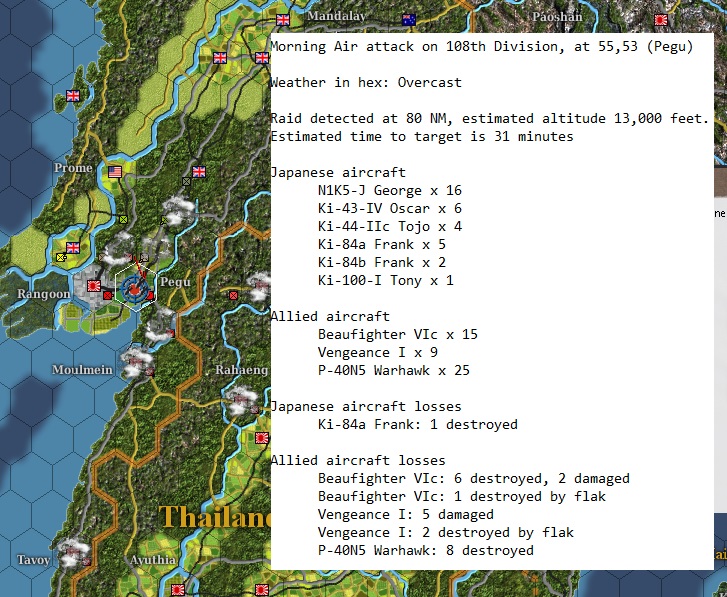The height and width of the screenshot is (597, 727).
Task: Click the 'Ki-100-I Tony x 1' entry
Action: 386,280
